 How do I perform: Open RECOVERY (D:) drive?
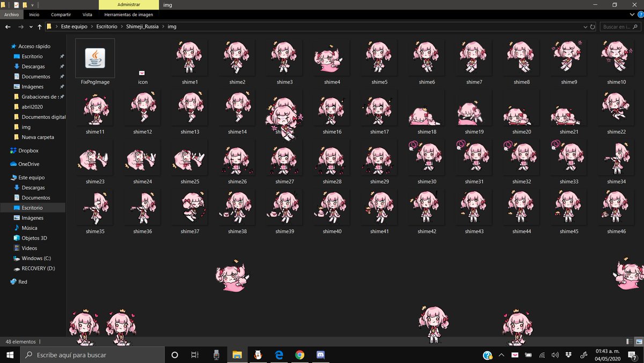click(x=38, y=268)
